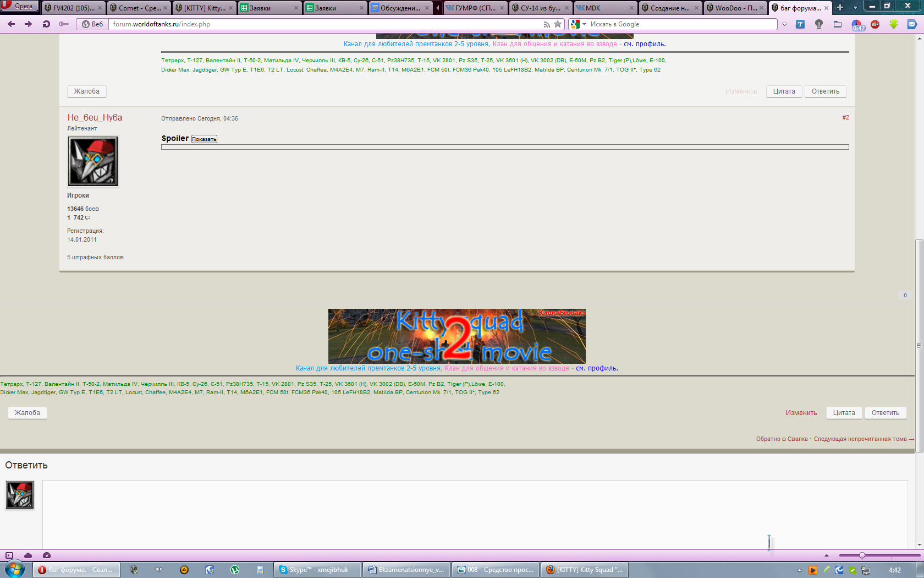Viewport: 924px width, 578px height.
Task: Click the Ответить button of the first post
Action: point(826,91)
